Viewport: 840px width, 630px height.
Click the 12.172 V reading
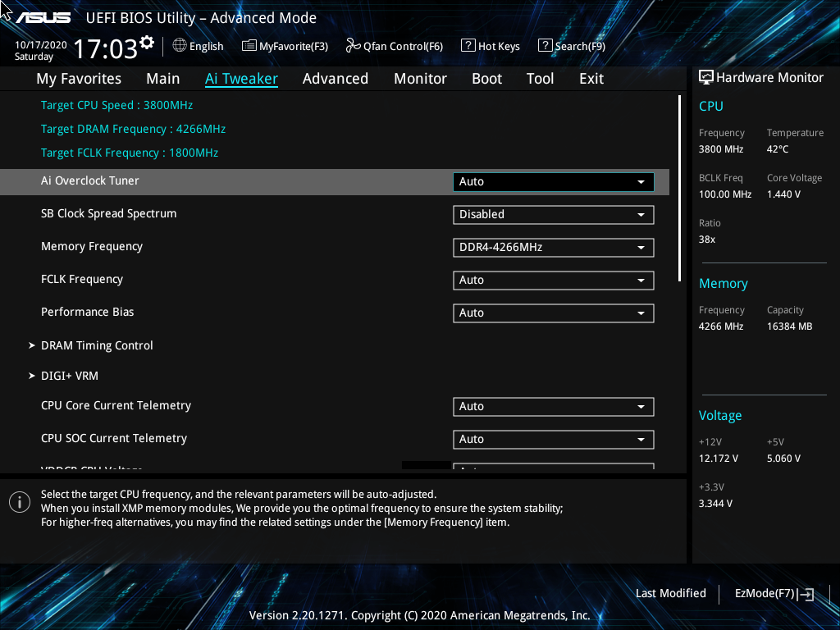point(719,459)
